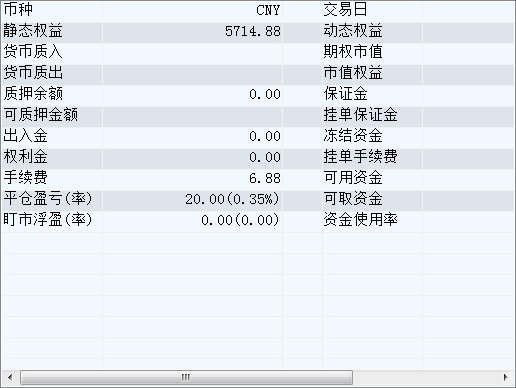
Task: Select the CNY currency value
Action: pos(268,10)
